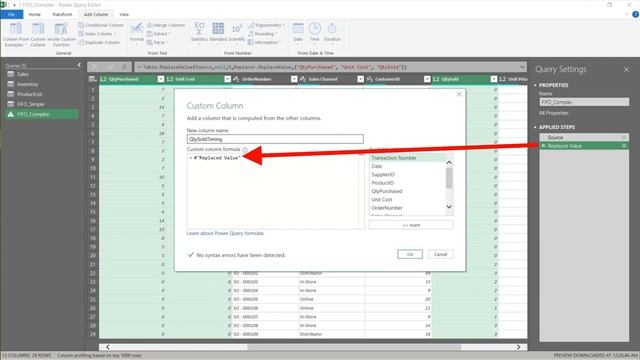Cancel the Custom Column dialog
The width and height of the screenshot is (640, 360).
point(440,254)
